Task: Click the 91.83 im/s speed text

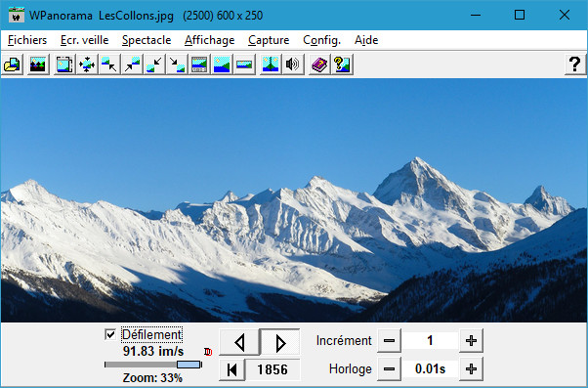Action: click(x=153, y=351)
